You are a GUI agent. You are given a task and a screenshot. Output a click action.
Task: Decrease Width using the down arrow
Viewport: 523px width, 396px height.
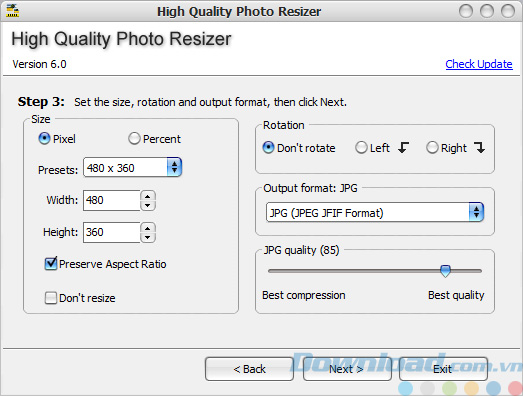coord(148,205)
